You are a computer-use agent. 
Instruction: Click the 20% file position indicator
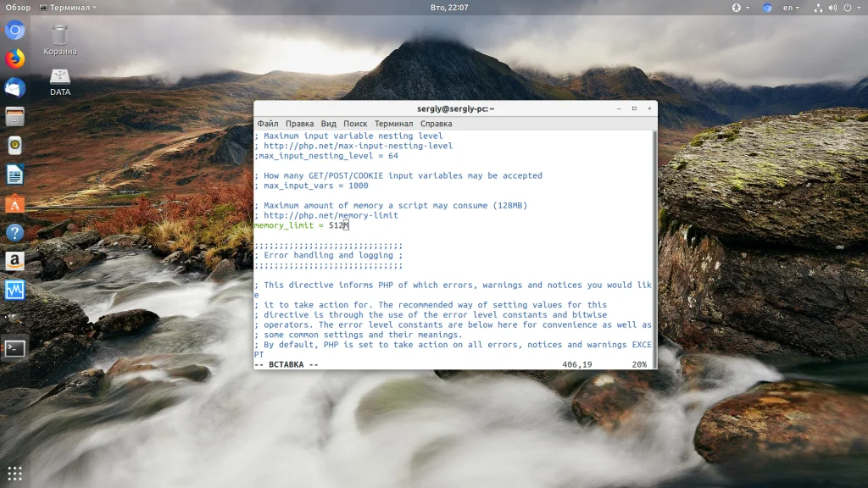pos(639,364)
